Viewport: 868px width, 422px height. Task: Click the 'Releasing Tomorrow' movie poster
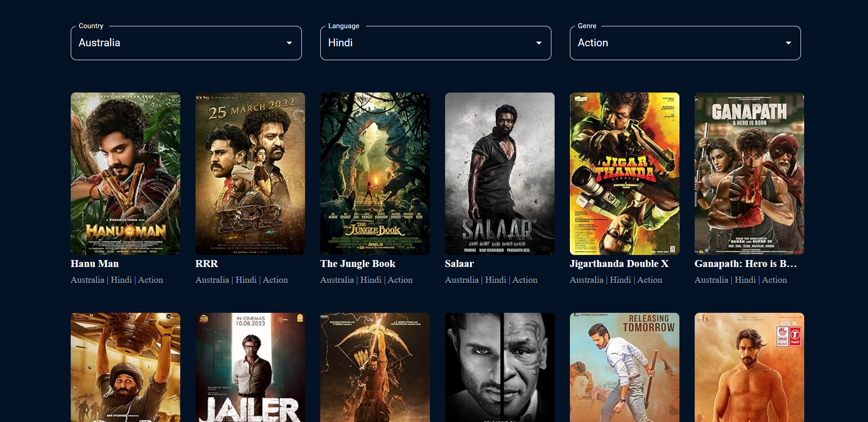(x=624, y=367)
